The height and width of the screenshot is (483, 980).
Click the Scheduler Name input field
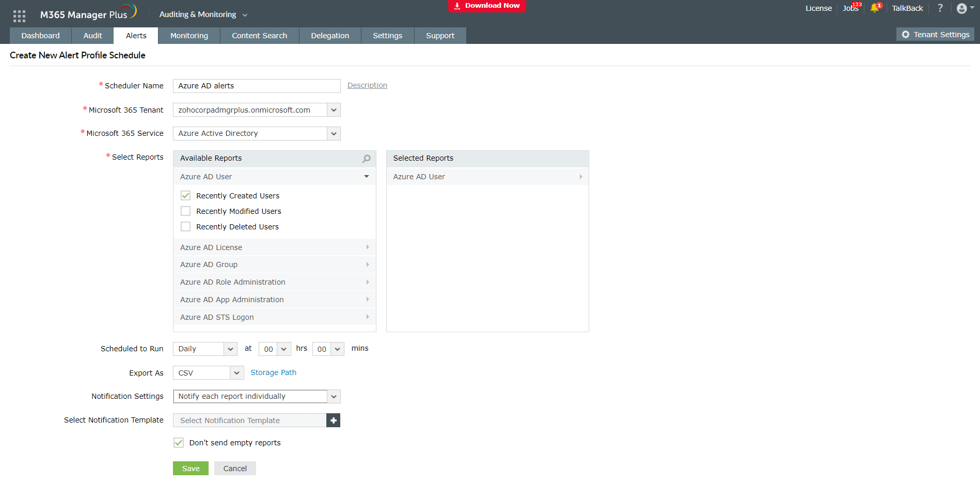(x=257, y=86)
